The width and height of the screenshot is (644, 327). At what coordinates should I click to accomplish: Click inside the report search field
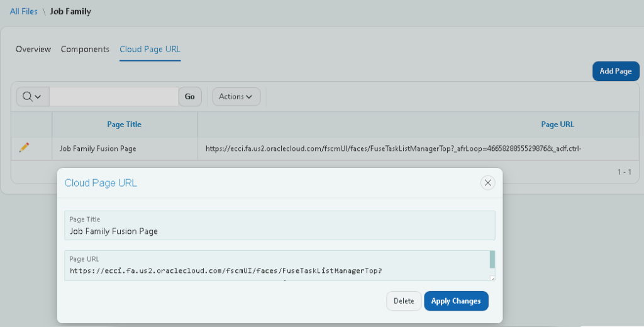click(114, 97)
